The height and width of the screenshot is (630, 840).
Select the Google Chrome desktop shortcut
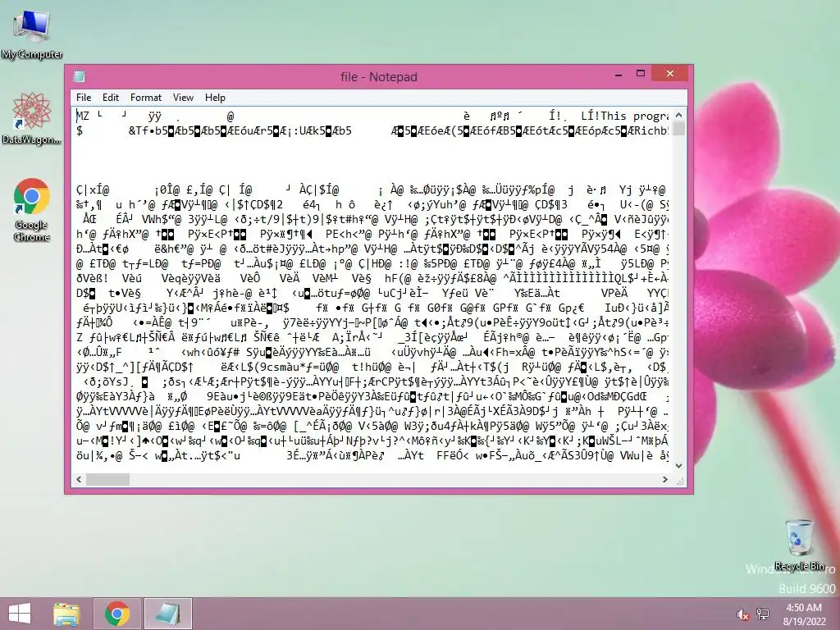(x=32, y=209)
